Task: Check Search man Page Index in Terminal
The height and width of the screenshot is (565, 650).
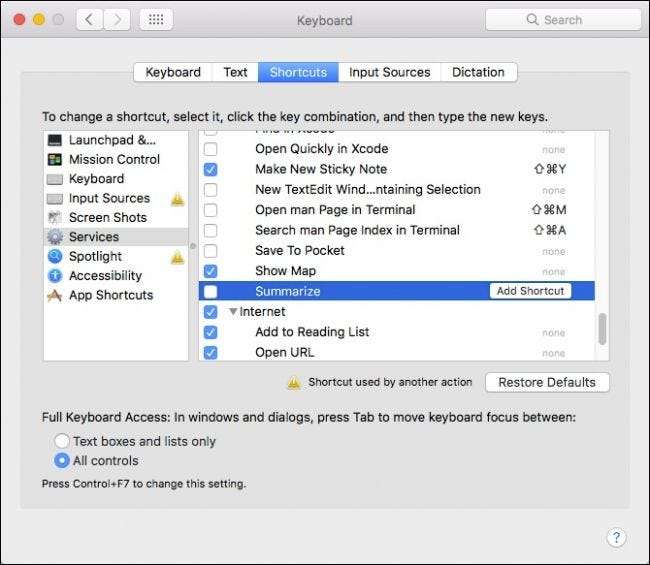Action: pos(211,230)
